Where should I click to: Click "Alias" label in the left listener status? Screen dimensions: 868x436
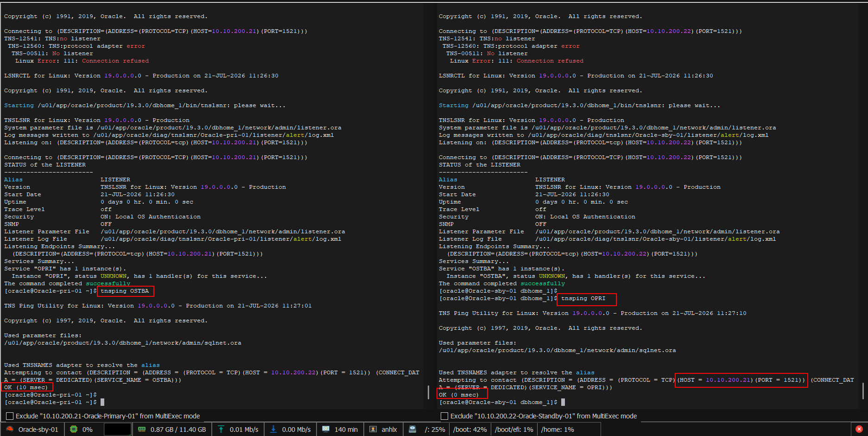point(13,180)
